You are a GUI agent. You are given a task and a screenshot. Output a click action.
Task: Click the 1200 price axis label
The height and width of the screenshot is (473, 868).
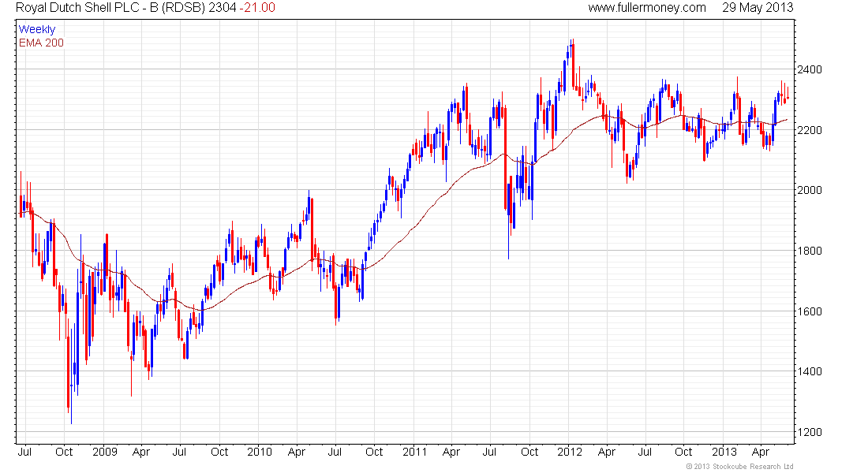click(x=810, y=432)
